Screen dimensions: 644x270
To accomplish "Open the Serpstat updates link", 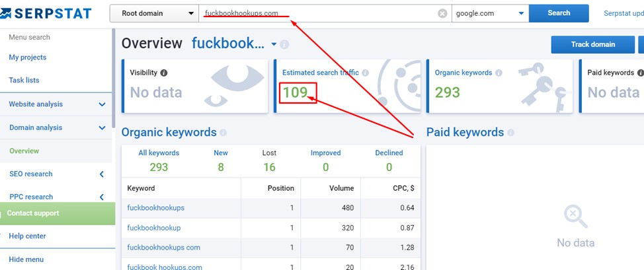I will (624, 13).
